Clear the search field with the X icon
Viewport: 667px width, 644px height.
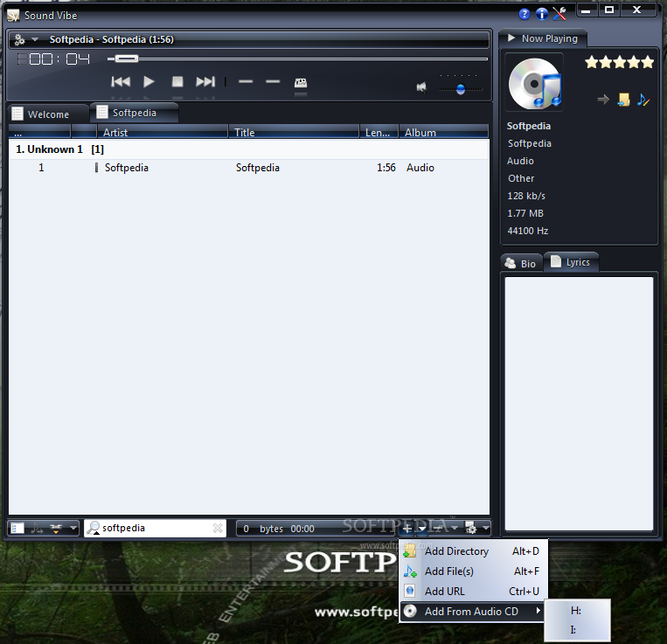[x=218, y=529]
